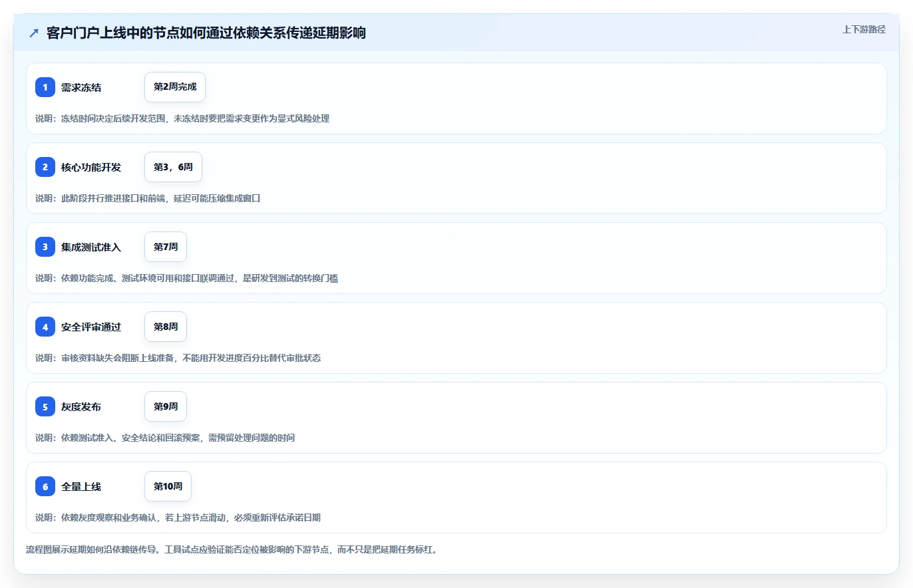The width and height of the screenshot is (913, 588).
Task: Select step badge 1 for 需求冻结
Action: coord(45,87)
